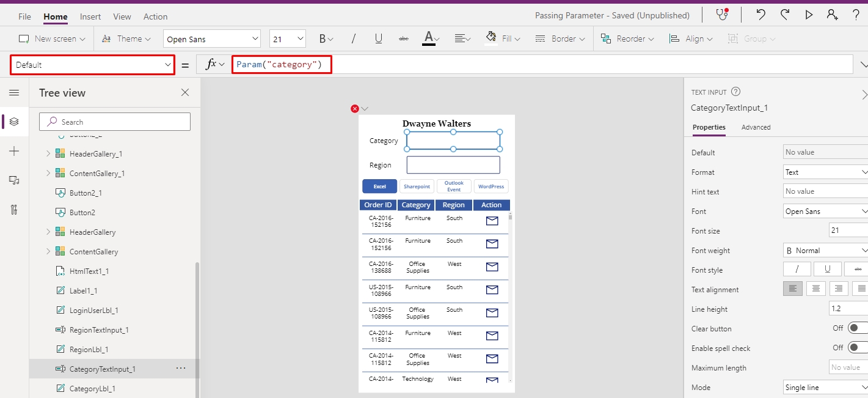Open the Insert plus icon in left rail
The image size is (868, 398).
click(14, 151)
